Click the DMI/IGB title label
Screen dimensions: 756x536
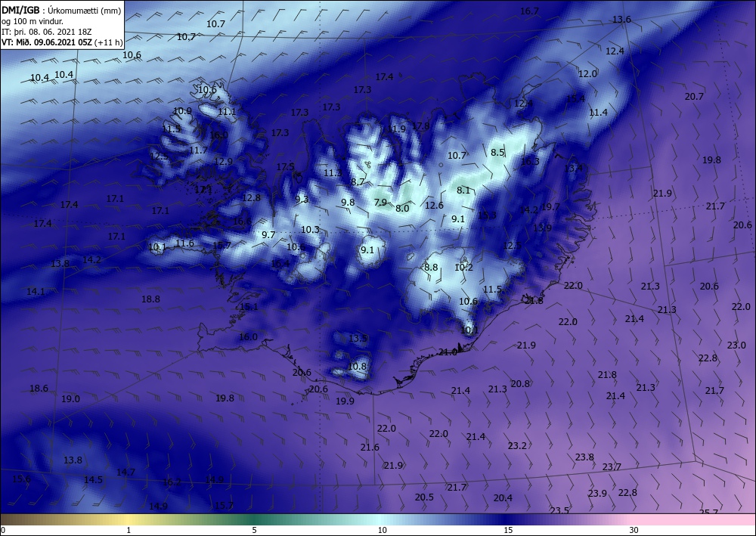[20, 10]
